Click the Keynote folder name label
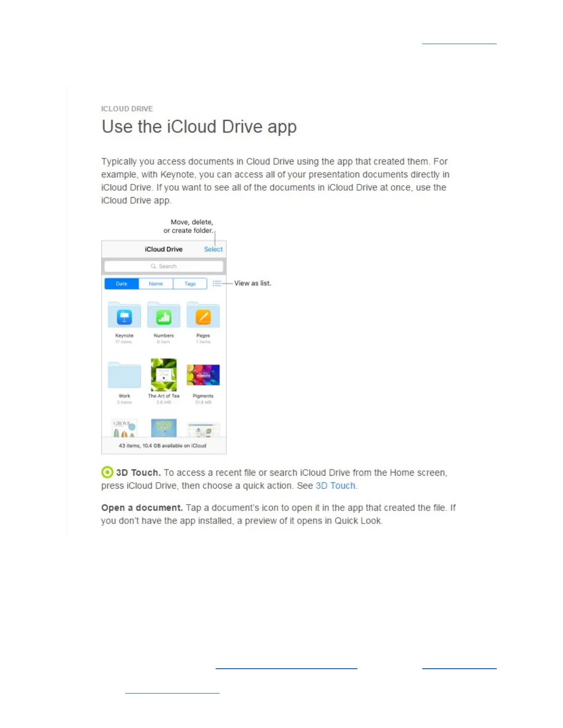 pos(124,336)
